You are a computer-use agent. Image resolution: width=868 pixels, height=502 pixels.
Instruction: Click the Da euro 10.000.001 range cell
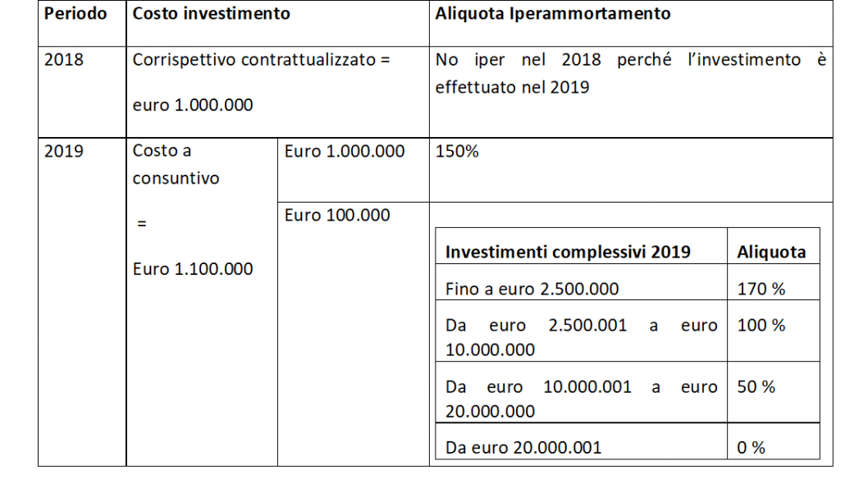581,399
